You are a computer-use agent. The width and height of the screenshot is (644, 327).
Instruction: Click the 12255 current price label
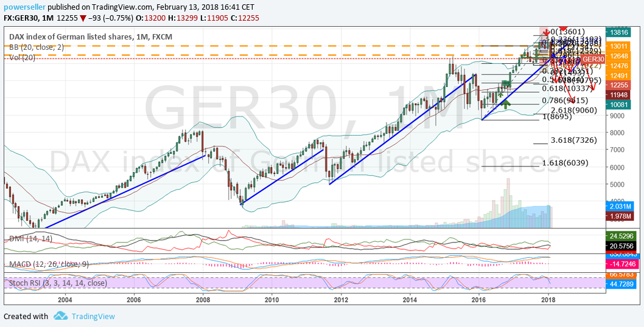click(x=618, y=85)
